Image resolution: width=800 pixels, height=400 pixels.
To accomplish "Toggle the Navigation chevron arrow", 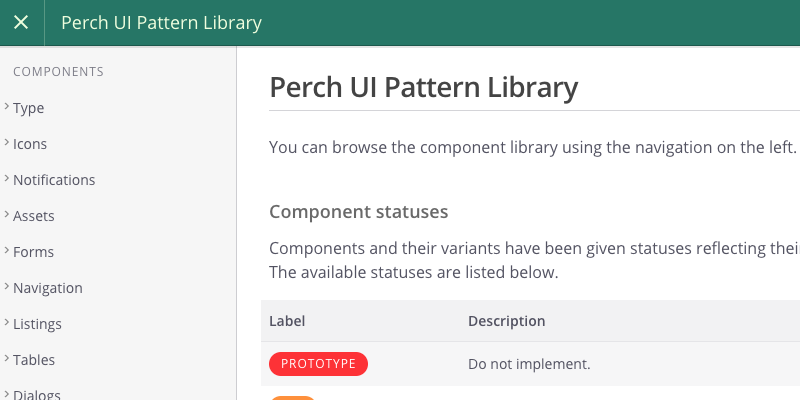I will coord(7,286).
